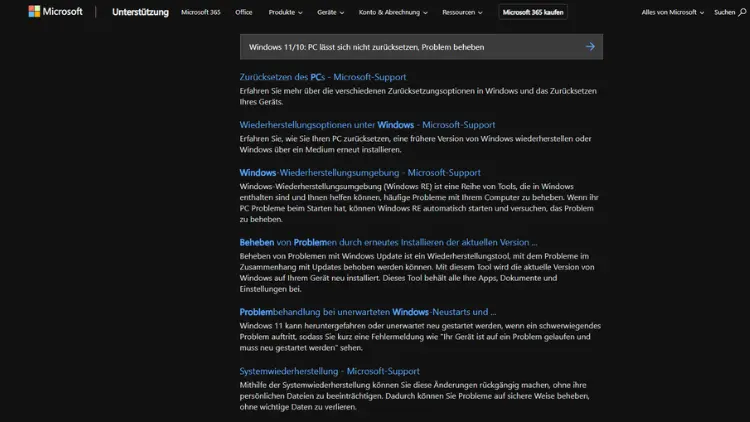Expand the Geräte dropdown

click(331, 12)
